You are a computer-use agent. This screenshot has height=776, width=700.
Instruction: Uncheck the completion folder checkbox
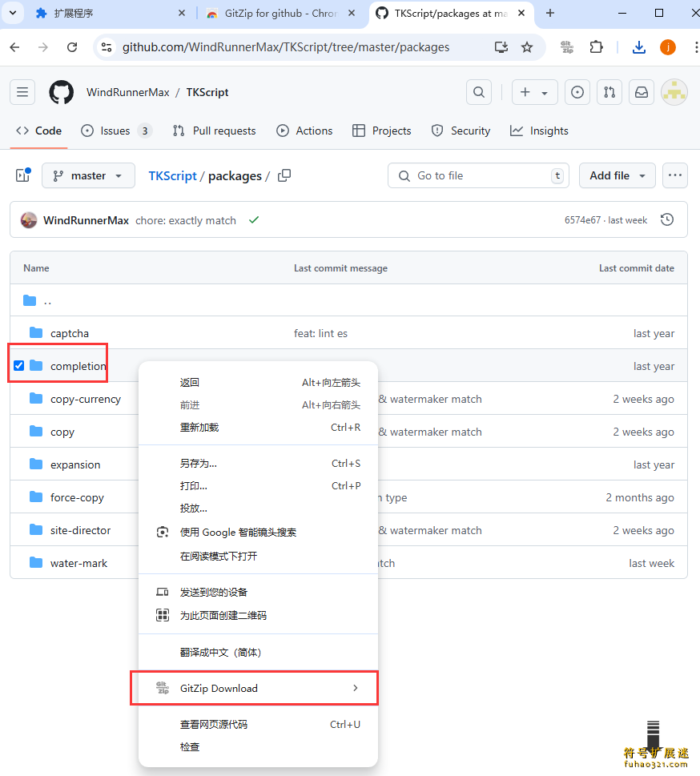[x=18, y=366]
